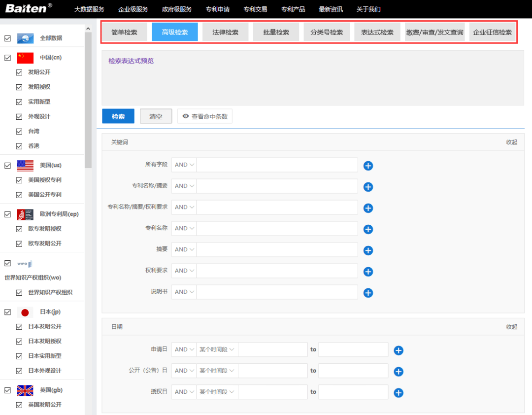Click the Japan flag icon beside 日本(jp)
Viewport: 532px width, 415px height.
point(25,311)
